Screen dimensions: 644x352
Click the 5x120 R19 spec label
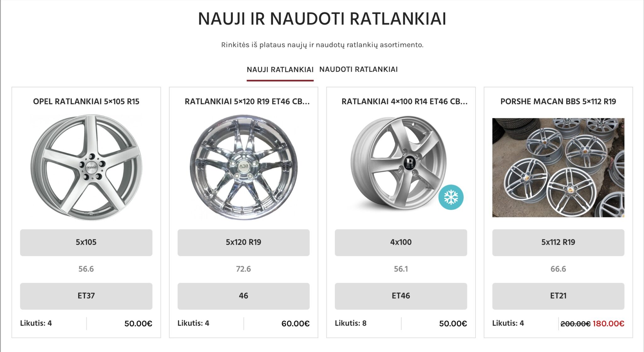point(243,242)
